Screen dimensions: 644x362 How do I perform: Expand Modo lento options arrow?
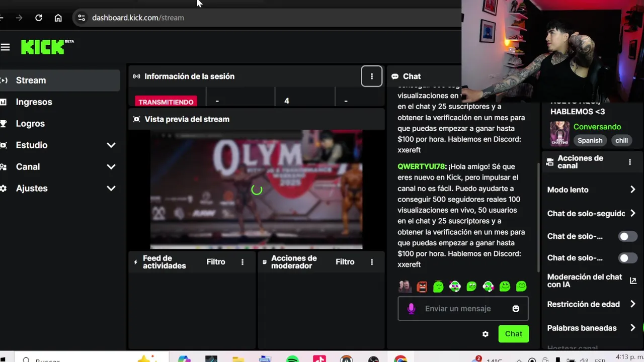633,190
